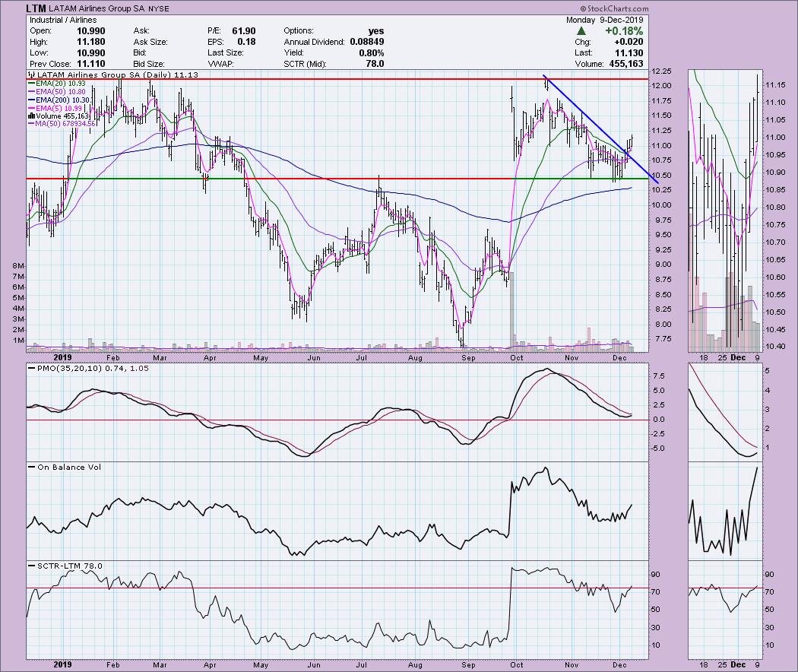This screenshot has width=798, height=672.
Task: Click the 11.15 label on the zoom panel axis
Action: pyautogui.click(x=775, y=85)
